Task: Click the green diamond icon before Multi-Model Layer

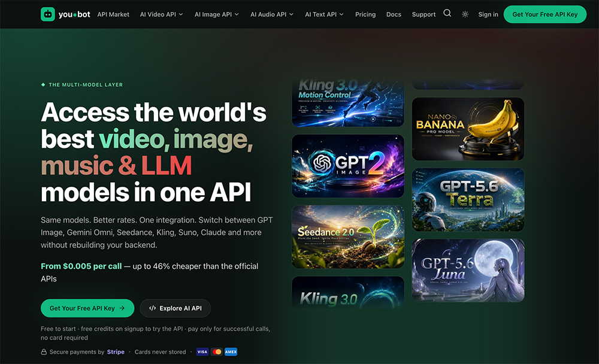Action: [43, 85]
